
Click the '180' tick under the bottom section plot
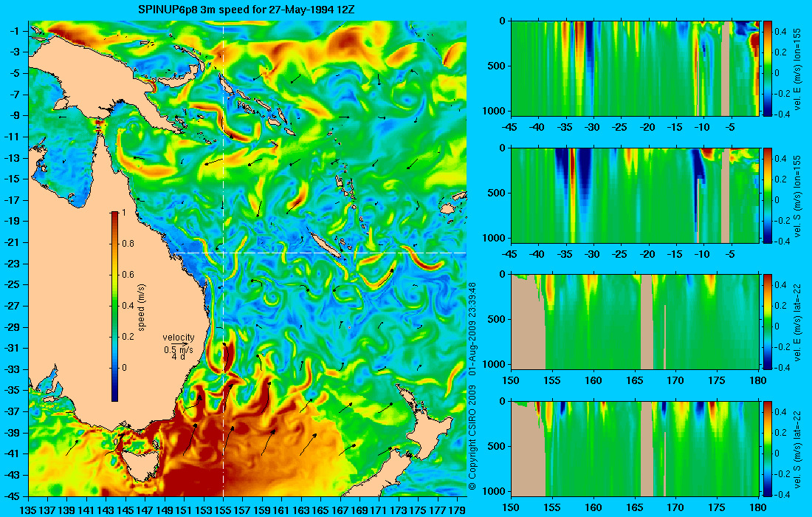click(x=759, y=507)
